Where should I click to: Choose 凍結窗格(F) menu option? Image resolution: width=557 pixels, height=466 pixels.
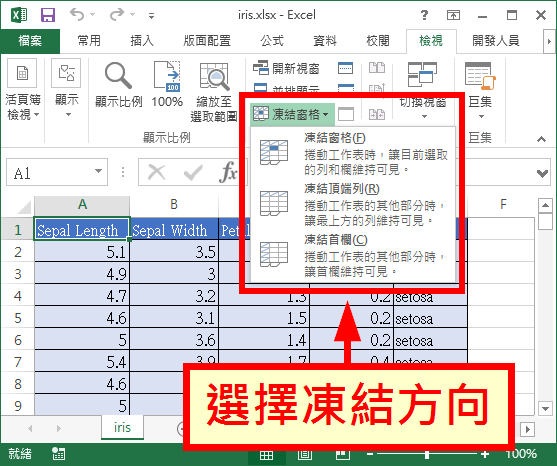coord(353,153)
